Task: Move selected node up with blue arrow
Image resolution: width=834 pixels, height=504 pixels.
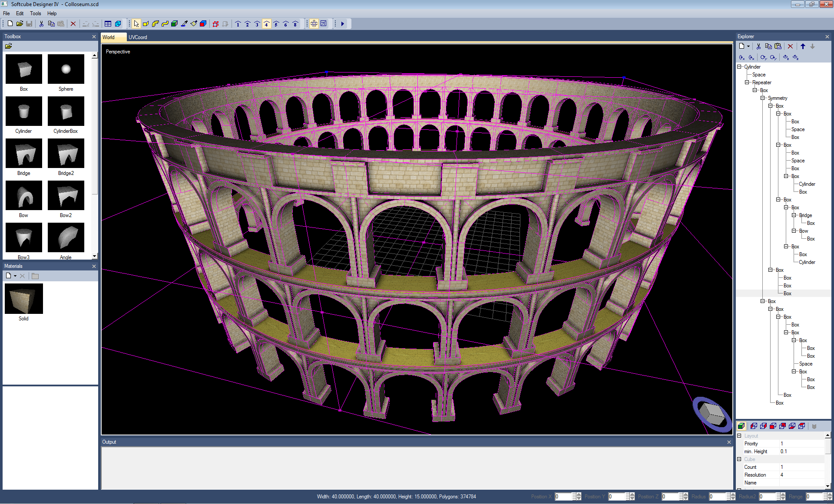Action: (x=803, y=46)
